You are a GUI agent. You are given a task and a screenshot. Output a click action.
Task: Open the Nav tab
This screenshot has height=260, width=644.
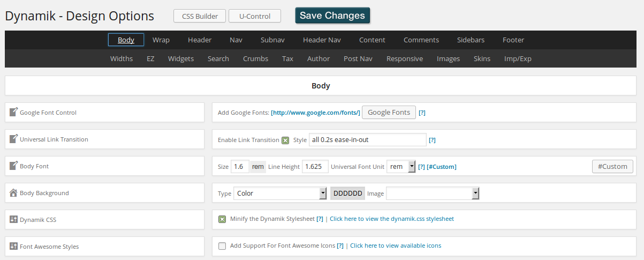point(236,40)
